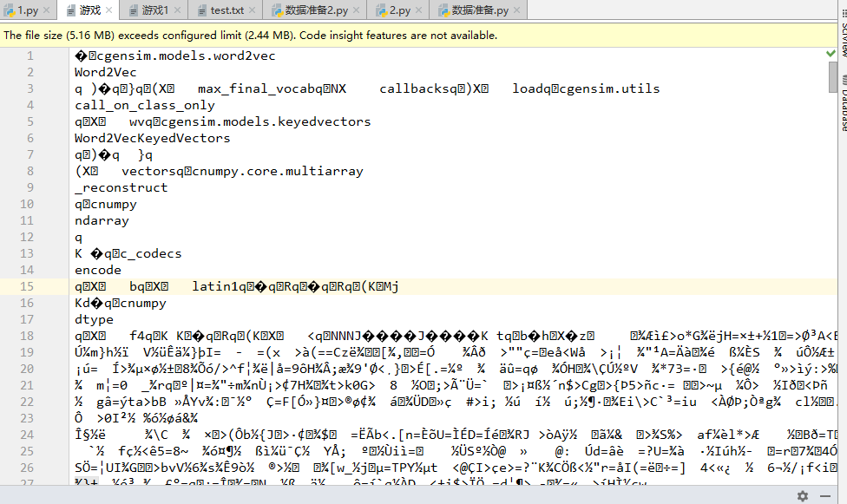Click the grid icon atop the right stripe
The image size is (847, 504).
click(843, 12)
